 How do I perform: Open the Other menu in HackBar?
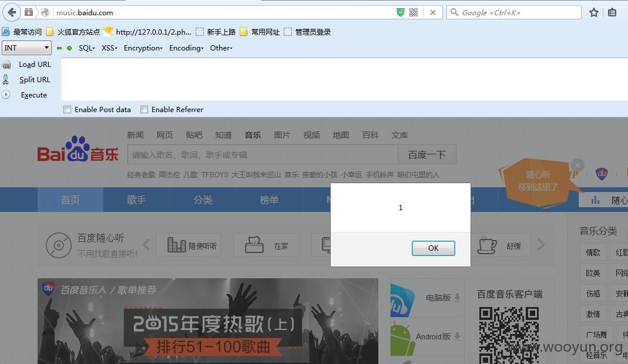point(221,48)
